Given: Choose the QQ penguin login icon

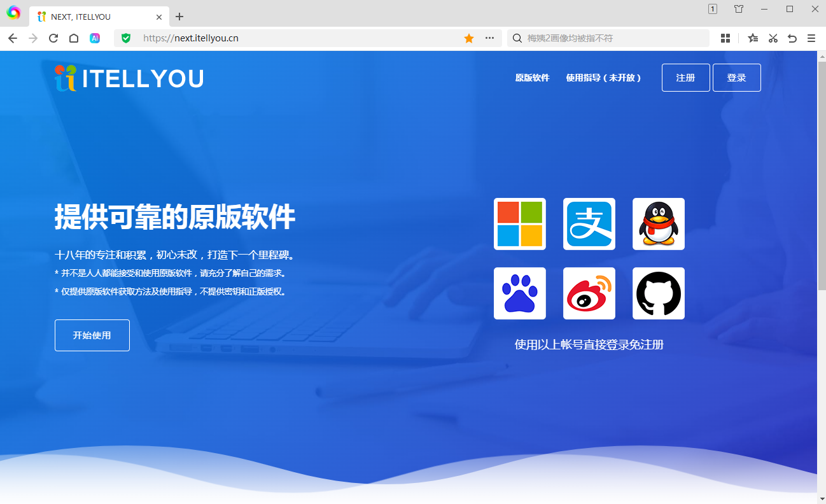Looking at the screenshot, I should point(659,224).
